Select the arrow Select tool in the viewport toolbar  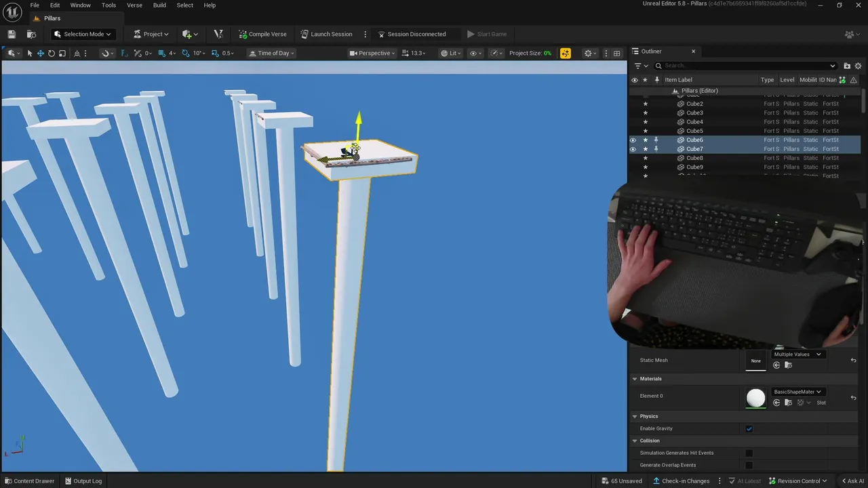[30, 53]
